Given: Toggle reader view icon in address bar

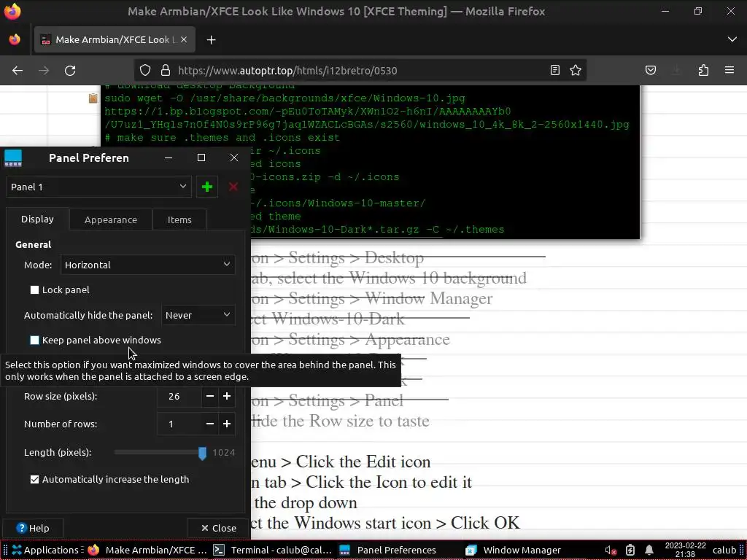Looking at the screenshot, I should coord(555,71).
